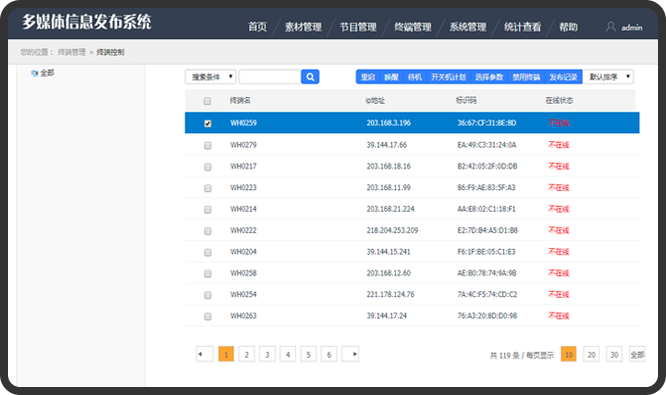Go to page 2

[x=246, y=354]
